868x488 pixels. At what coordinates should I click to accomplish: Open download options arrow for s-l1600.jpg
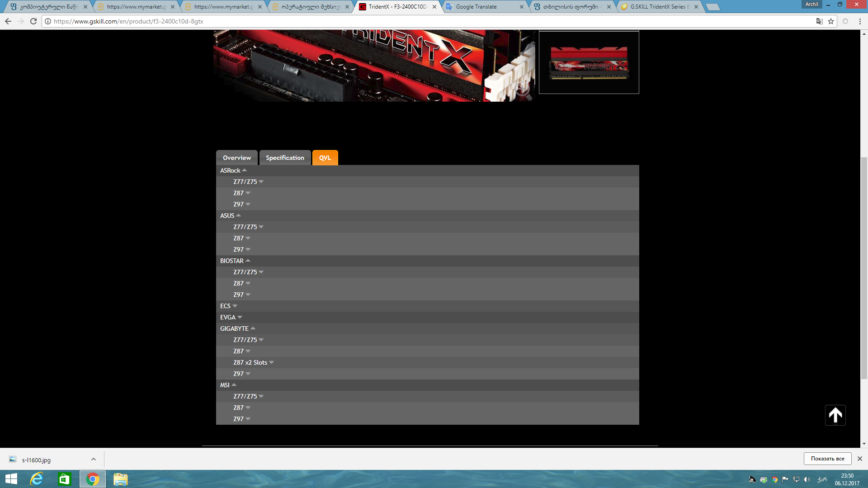tap(94, 459)
